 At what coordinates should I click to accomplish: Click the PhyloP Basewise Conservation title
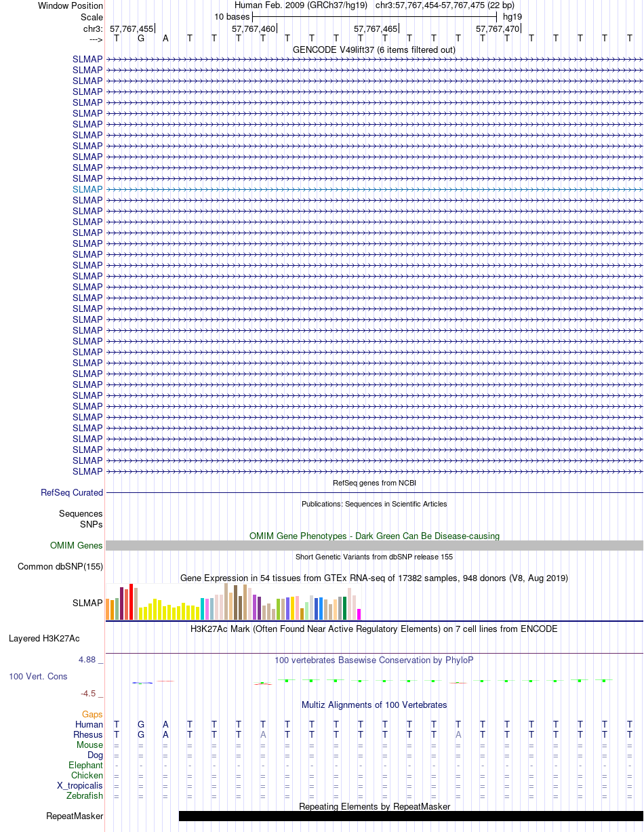[x=374, y=660]
